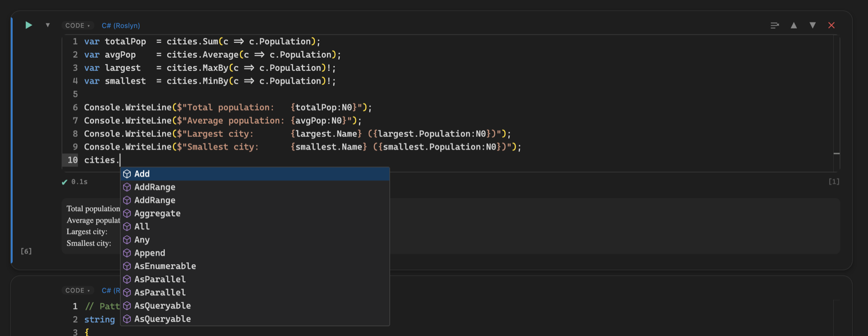The width and height of the screenshot is (868, 336).
Task: Place cursor on line 10 after cities.
Action: point(120,160)
